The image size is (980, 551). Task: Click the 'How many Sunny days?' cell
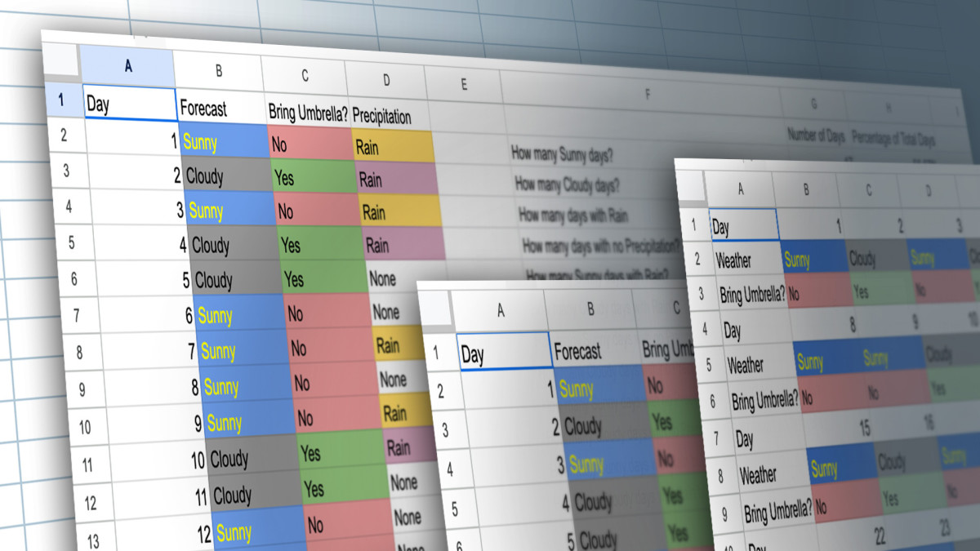[562, 153]
